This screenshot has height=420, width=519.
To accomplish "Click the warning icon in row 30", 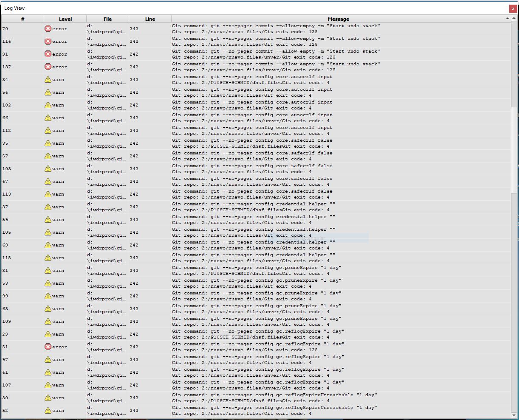I will pyautogui.click(x=48, y=398).
